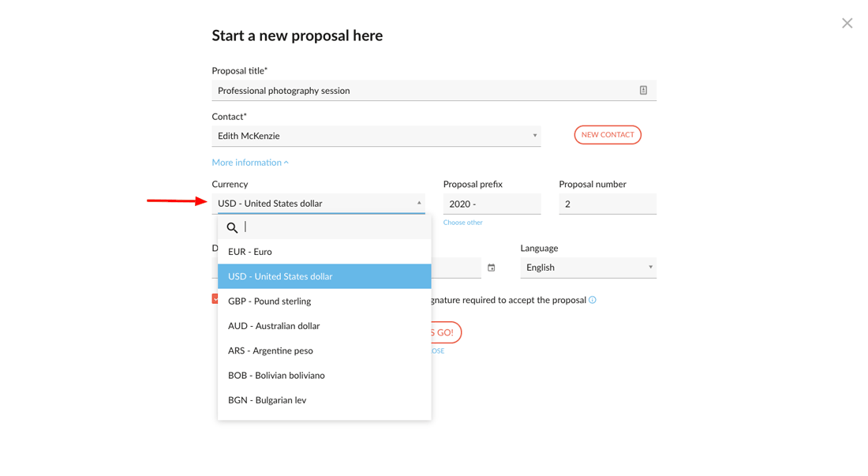Screen dimensions: 868x476
Task: Choose BGN - Bulgarian lev currency
Action: pos(324,400)
